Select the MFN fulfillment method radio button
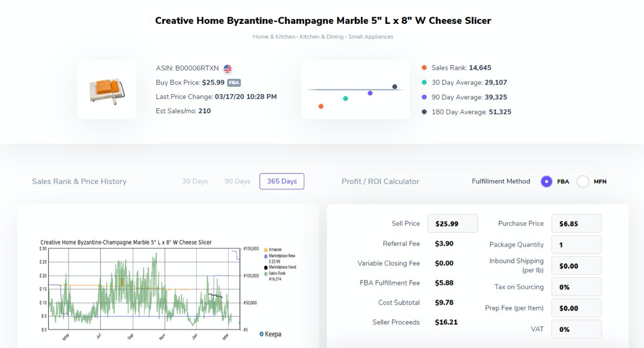 click(583, 182)
